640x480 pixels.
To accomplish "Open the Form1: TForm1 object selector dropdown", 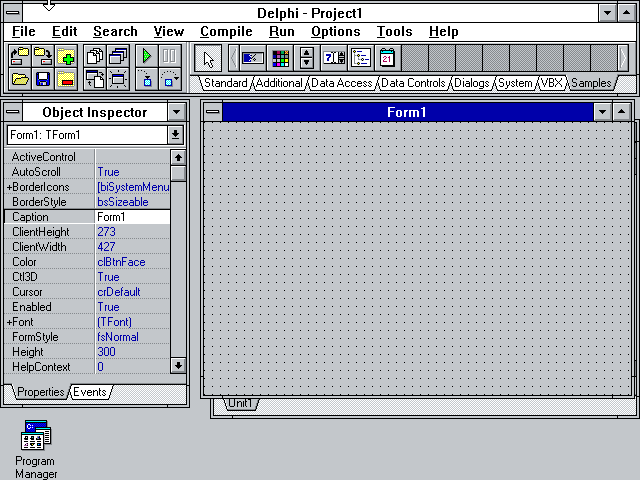I will (x=176, y=134).
